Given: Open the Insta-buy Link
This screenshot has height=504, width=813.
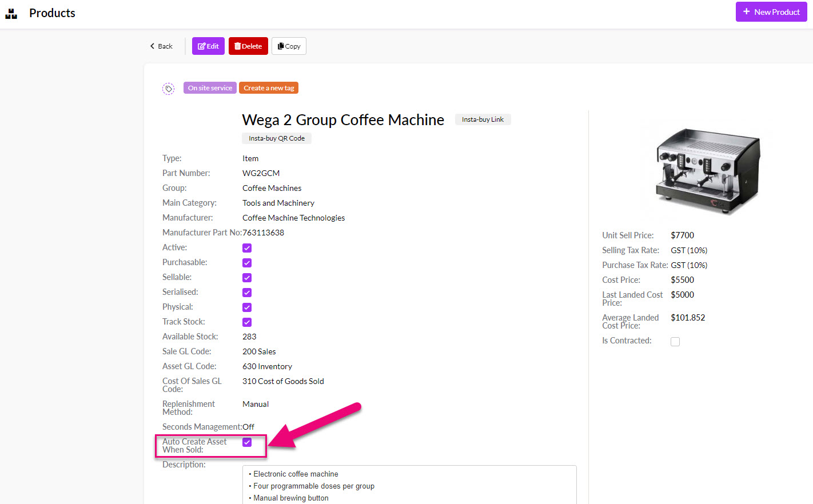Looking at the screenshot, I should pos(483,119).
